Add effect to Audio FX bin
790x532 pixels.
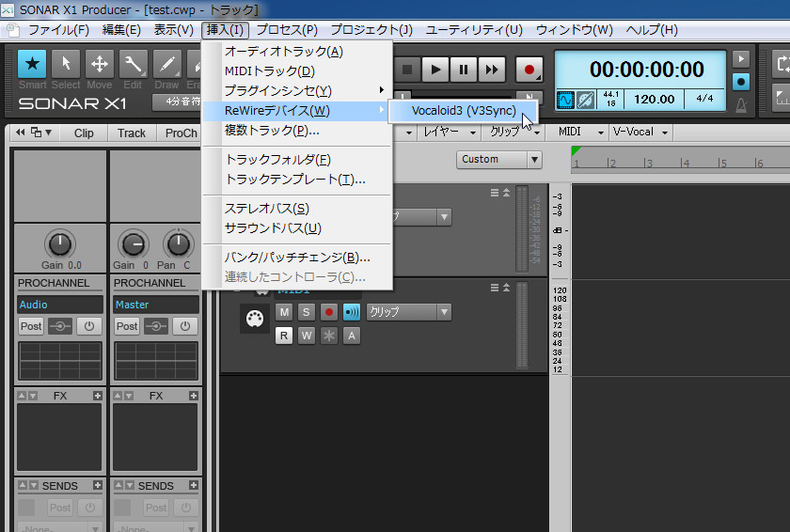pyautogui.click(x=97, y=396)
